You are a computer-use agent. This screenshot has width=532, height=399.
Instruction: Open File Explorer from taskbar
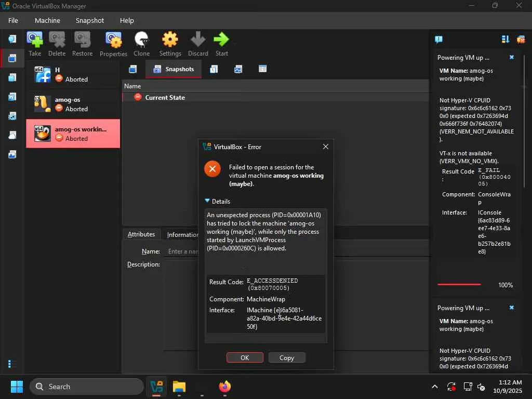tap(179, 387)
